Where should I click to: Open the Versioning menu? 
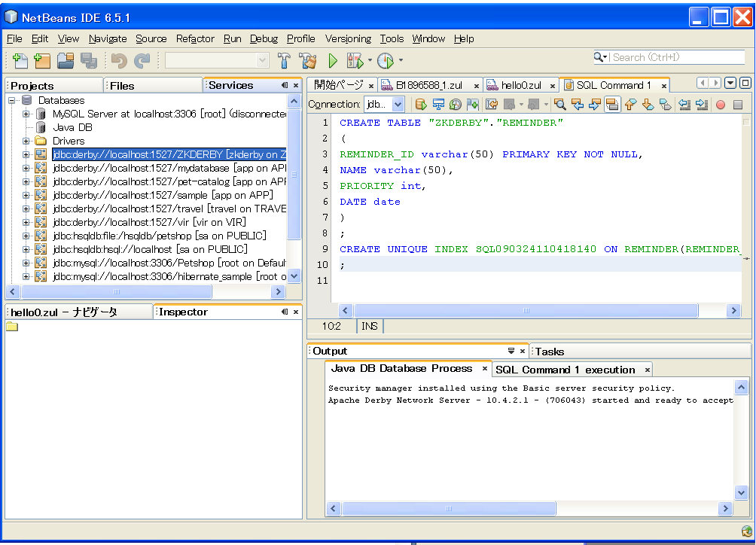(x=348, y=38)
